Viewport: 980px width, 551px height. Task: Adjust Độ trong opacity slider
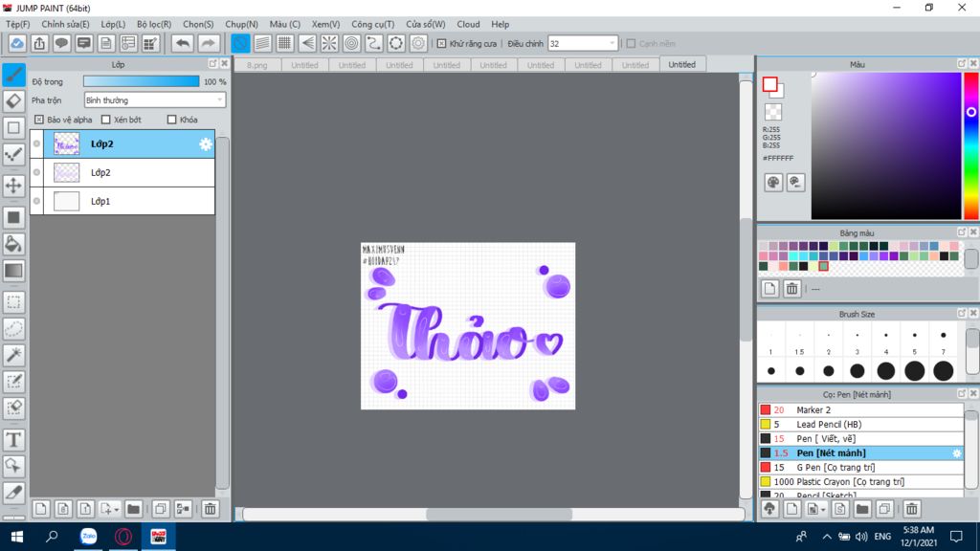[142, 81]
